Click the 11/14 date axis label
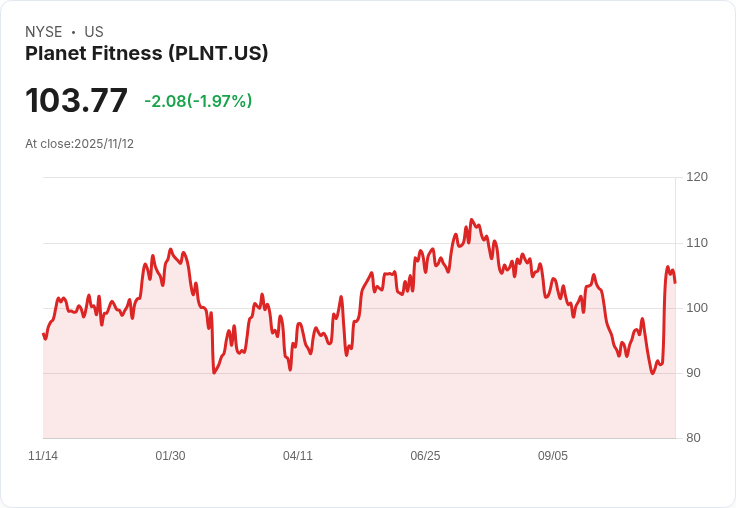This screenshot has height=508, width=736. 43,456
